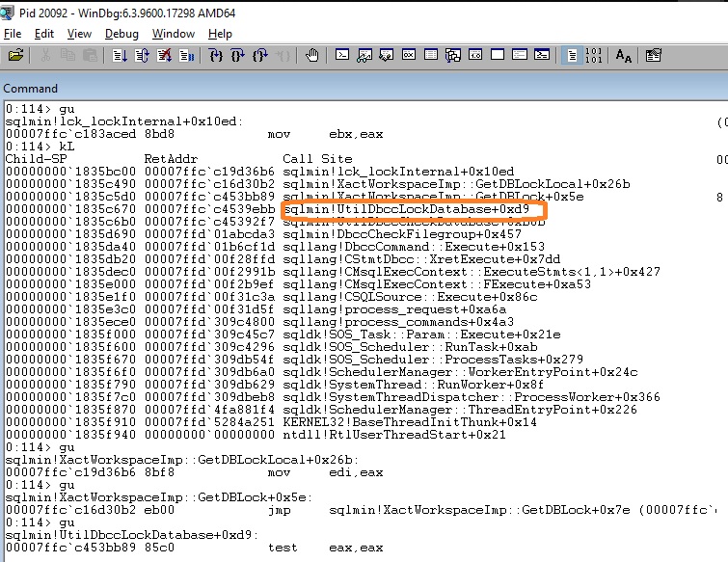Open the Command window via toolbar icon

point(340,56)
